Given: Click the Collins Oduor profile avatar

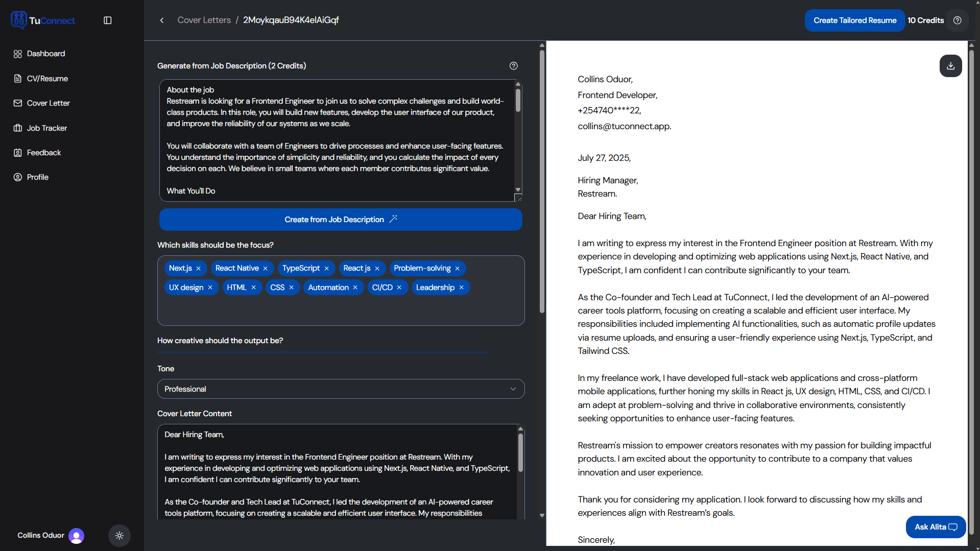Looking at the screenshot, I should click(x=76, y=535).
